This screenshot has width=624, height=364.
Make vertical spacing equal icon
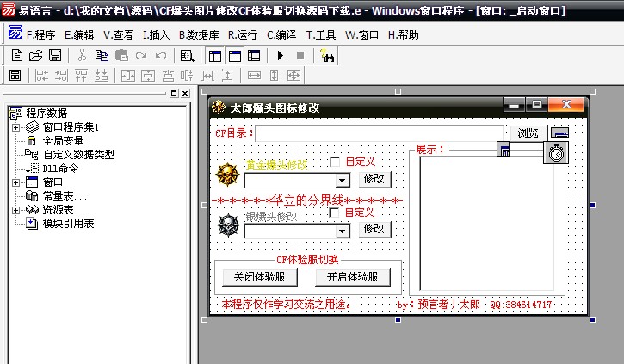(227, 75)
